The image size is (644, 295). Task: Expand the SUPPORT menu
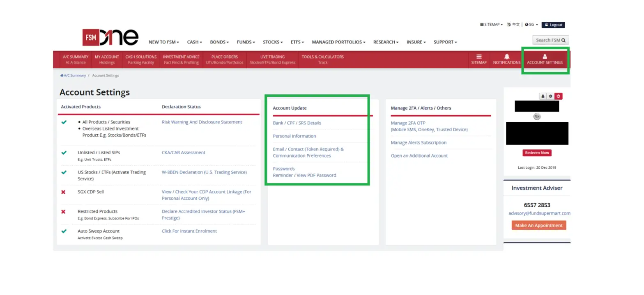(445, 42)
